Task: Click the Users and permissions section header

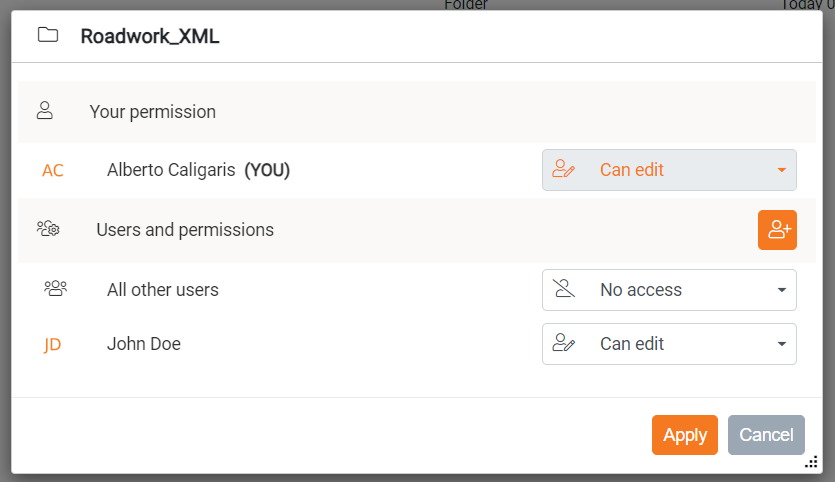Action: click(185, 230)
